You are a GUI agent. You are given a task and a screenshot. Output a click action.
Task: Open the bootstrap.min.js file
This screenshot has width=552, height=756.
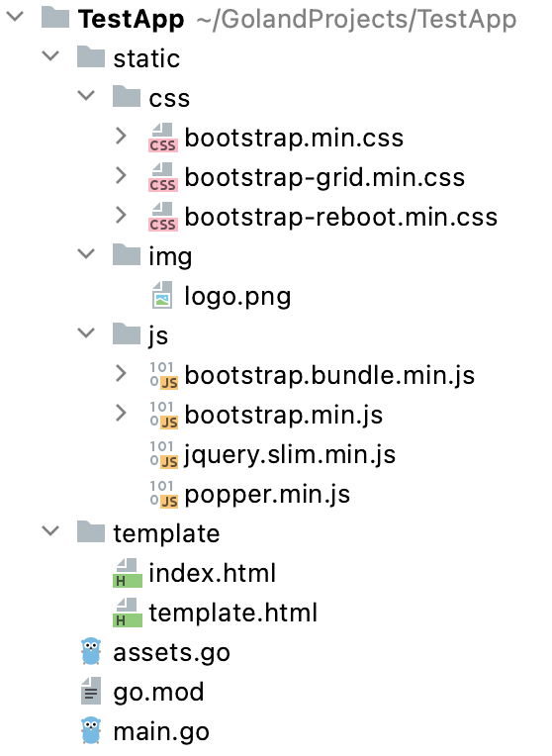tap(284, 416)
